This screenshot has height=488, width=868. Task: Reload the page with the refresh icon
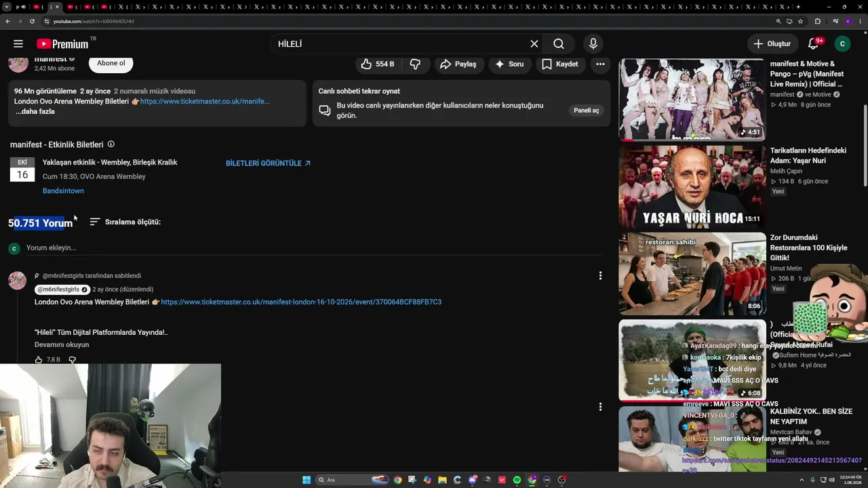pyautogui.click(x=32, y=21)
